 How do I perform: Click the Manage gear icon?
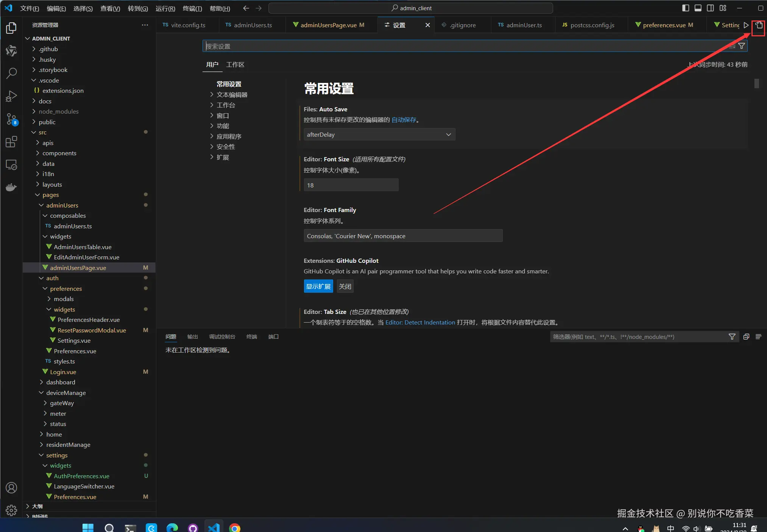click(11, 510)
